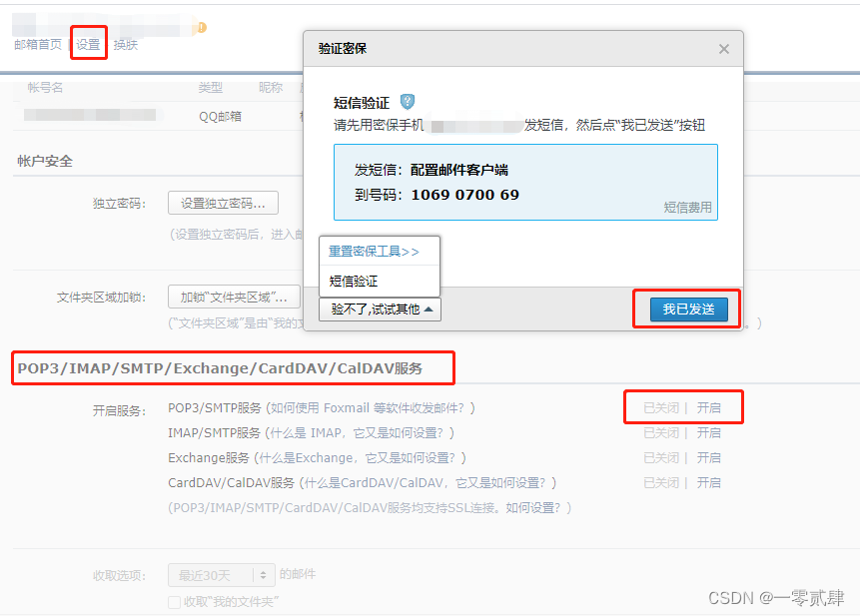This screenshot has height=616, width=860.
Task: Click 已关闭 for Exchange service
Action: point(661,457)
